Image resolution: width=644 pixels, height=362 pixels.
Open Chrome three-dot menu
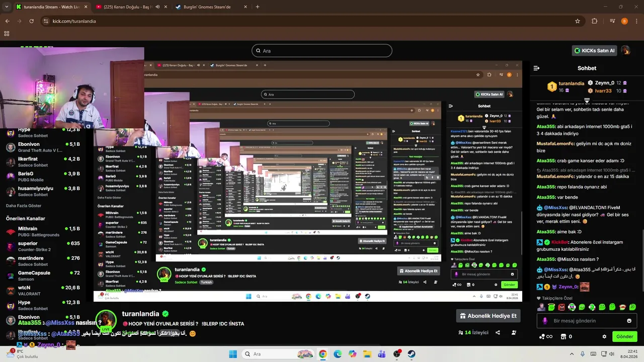point(637,21)
